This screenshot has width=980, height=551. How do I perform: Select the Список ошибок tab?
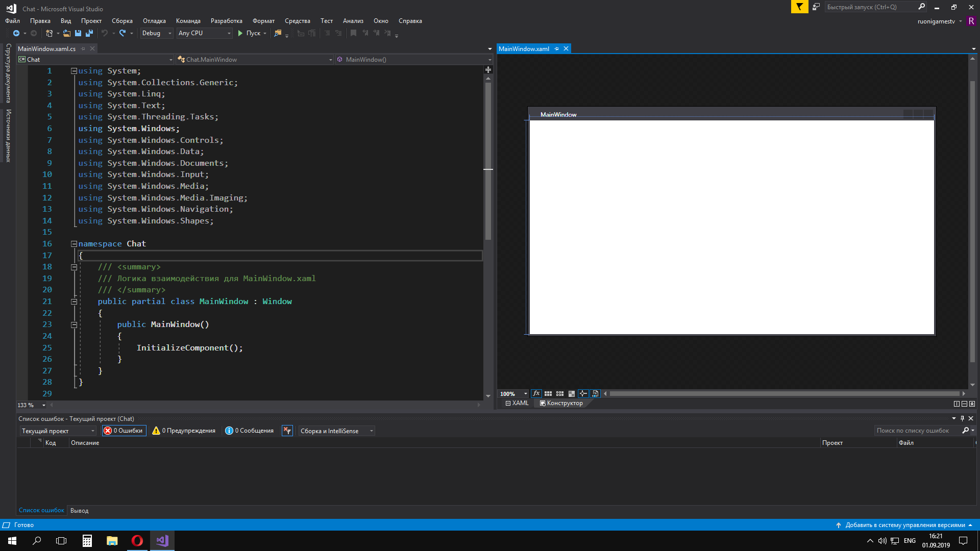tap(41, 510)
